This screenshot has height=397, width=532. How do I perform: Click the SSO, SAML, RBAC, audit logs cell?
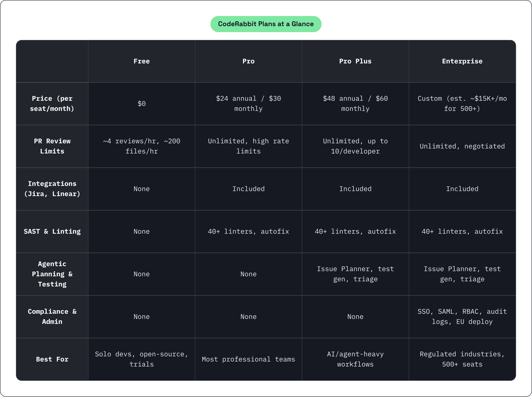pos(462,316)
